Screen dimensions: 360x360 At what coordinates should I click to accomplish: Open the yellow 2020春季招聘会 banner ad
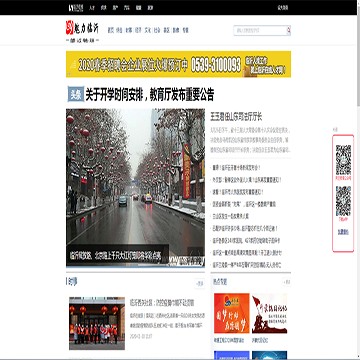click(178, 64)
